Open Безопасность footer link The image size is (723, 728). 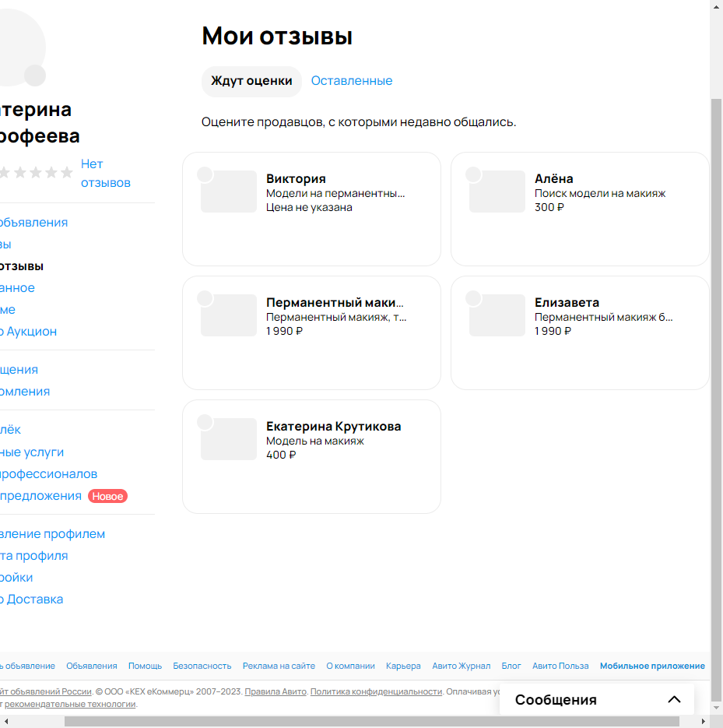(x=202, y=666)
